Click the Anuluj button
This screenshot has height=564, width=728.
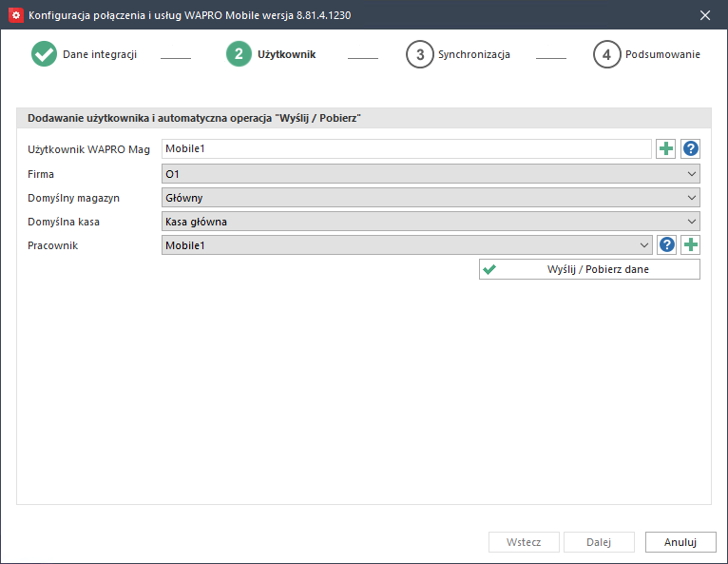coord(680,542)
